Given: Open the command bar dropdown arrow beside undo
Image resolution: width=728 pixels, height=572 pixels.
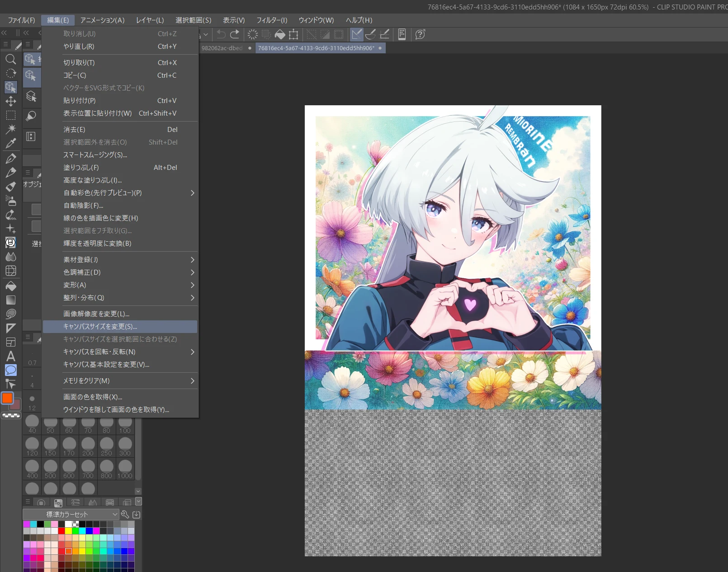Looking at the screenshot, I should tap(206, 34).
